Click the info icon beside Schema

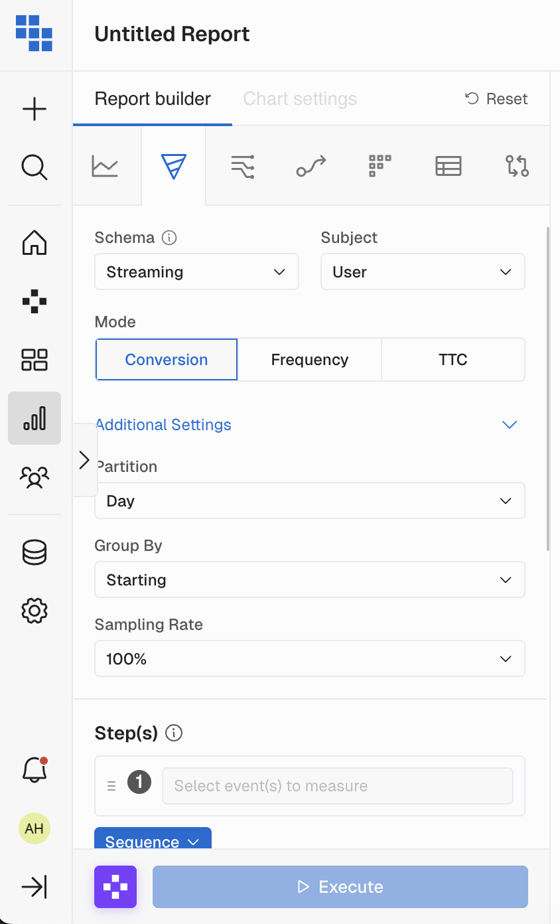169,238
